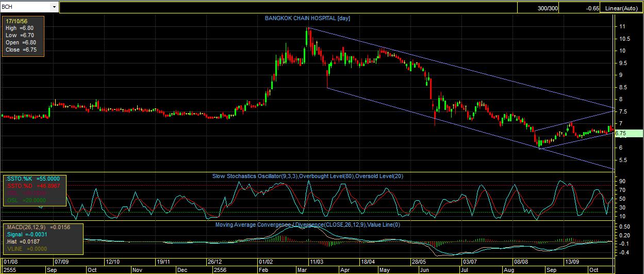
Task: Click the 0.50 level on the MACD axis
Action: coord(625,227)
